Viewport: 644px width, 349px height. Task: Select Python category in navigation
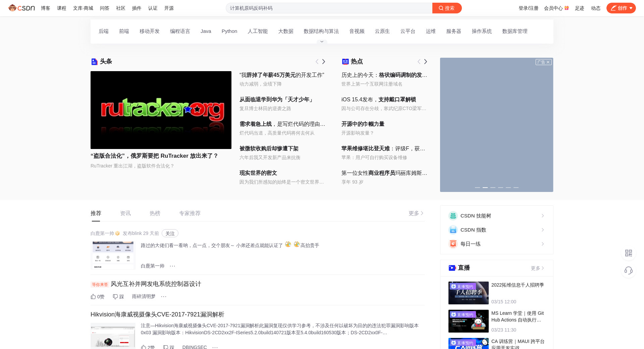point(229,31)
